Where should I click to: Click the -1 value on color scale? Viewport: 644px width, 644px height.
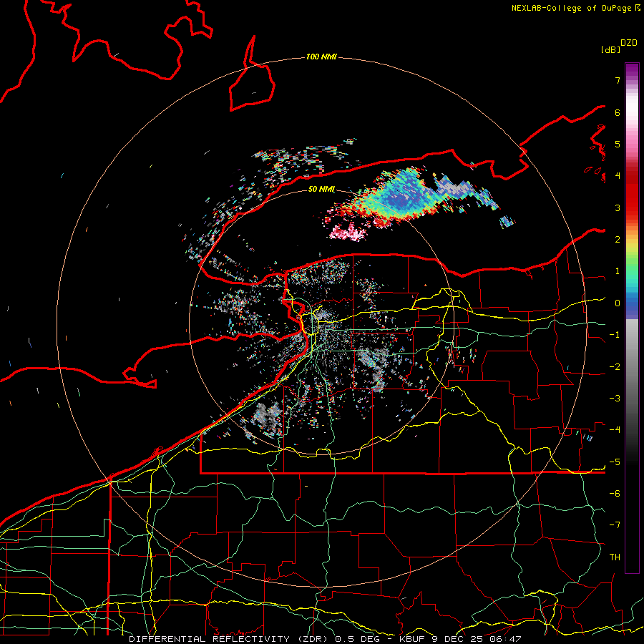tap(615, 335)
